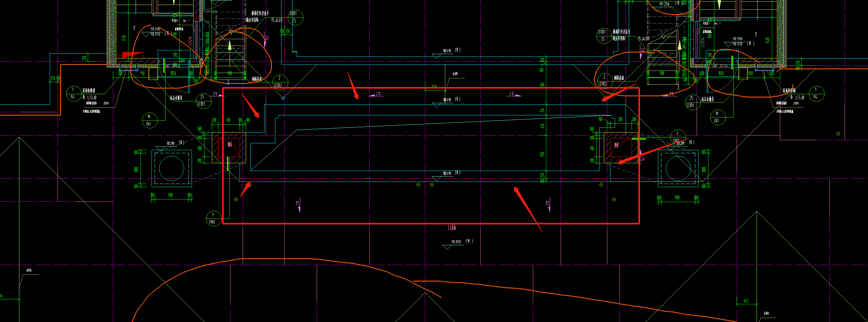Select the 643 dimension text

(746, 301)
